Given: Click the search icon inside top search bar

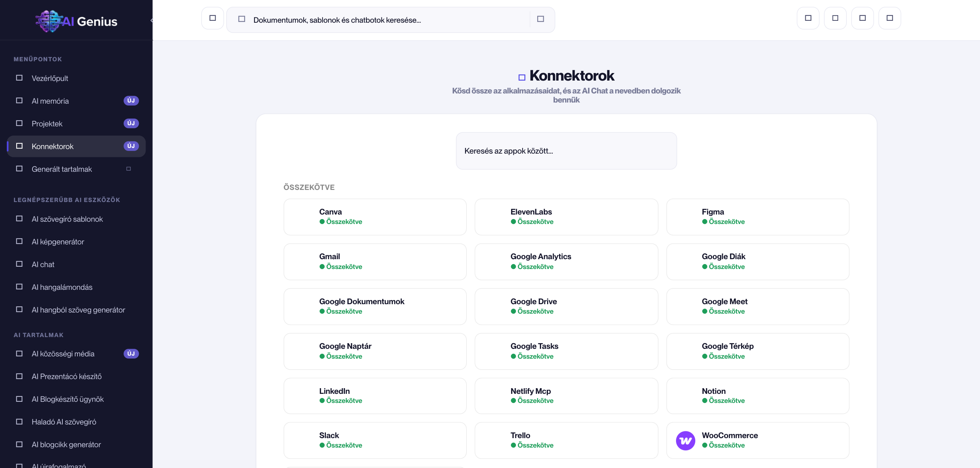Looking at the screenshot, I should [242, 19].
